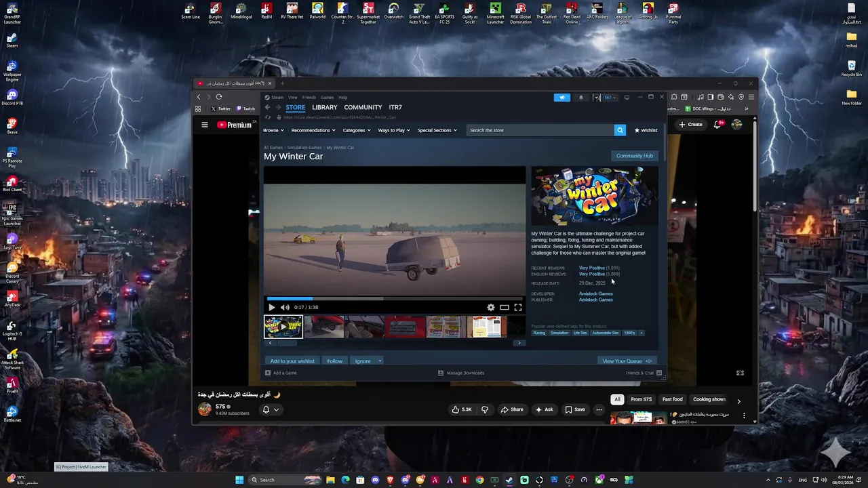Show more tags with plus button

click(x=641, y=333)
